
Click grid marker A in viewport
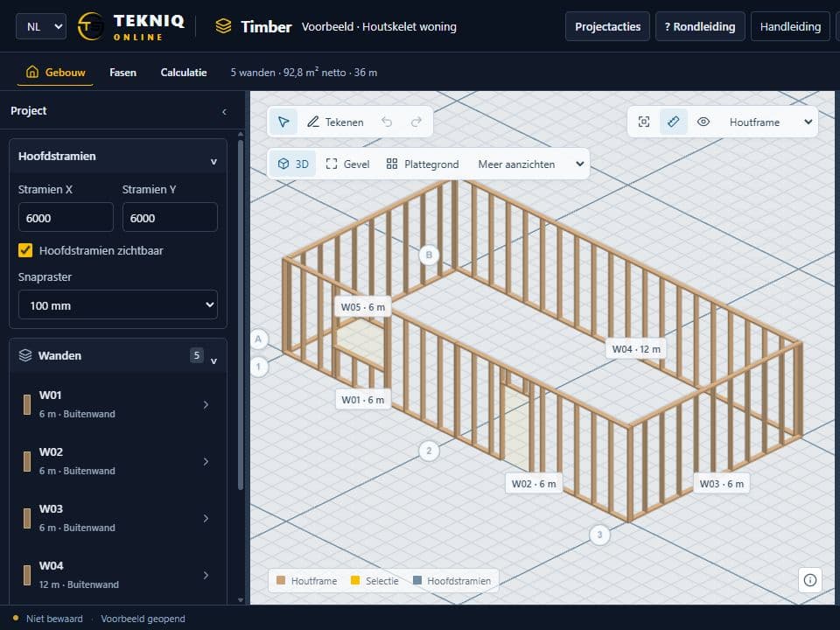coord(259,339)
